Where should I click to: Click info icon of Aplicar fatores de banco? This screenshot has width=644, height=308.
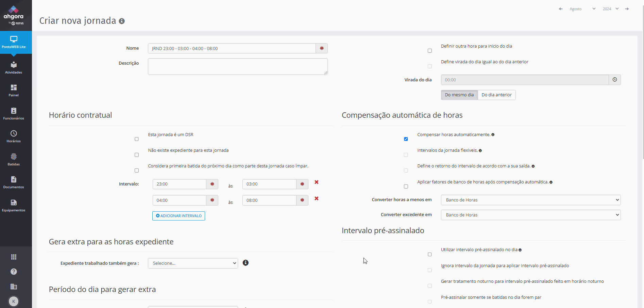tap(551, 182)
